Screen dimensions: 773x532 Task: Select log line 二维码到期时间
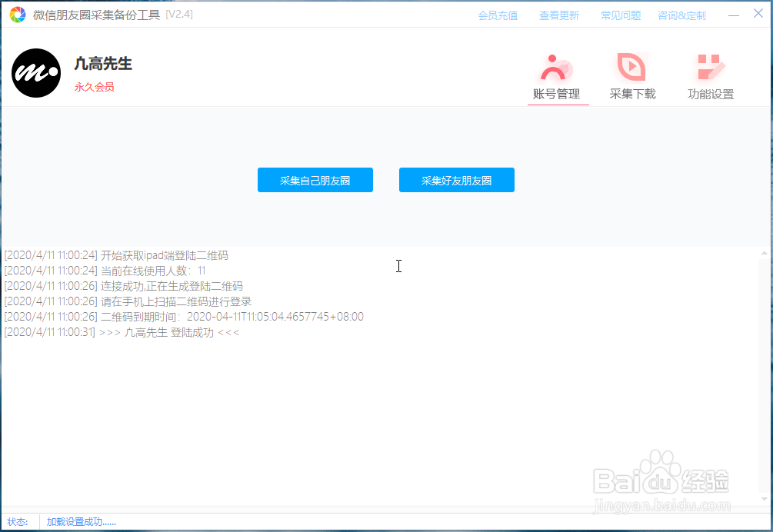[184, 316]
